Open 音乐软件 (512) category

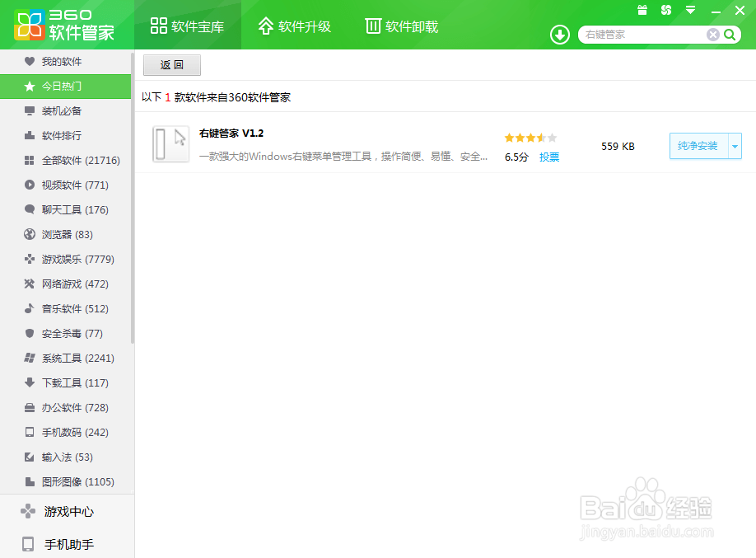click(66, 308)
